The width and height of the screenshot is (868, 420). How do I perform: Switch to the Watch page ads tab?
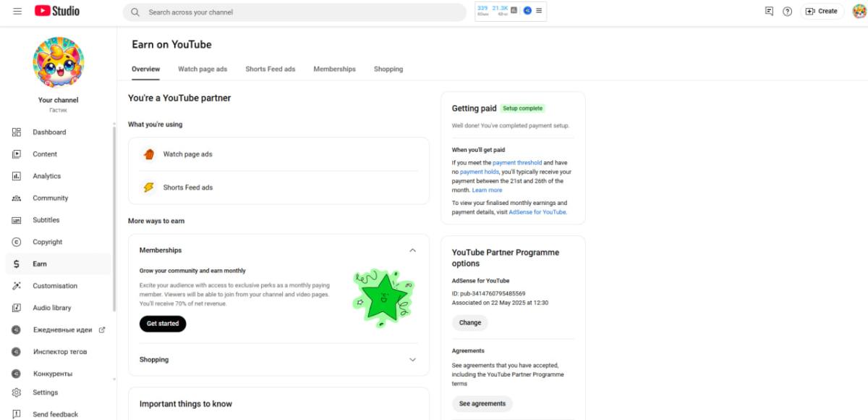click(x=203, y=70)
